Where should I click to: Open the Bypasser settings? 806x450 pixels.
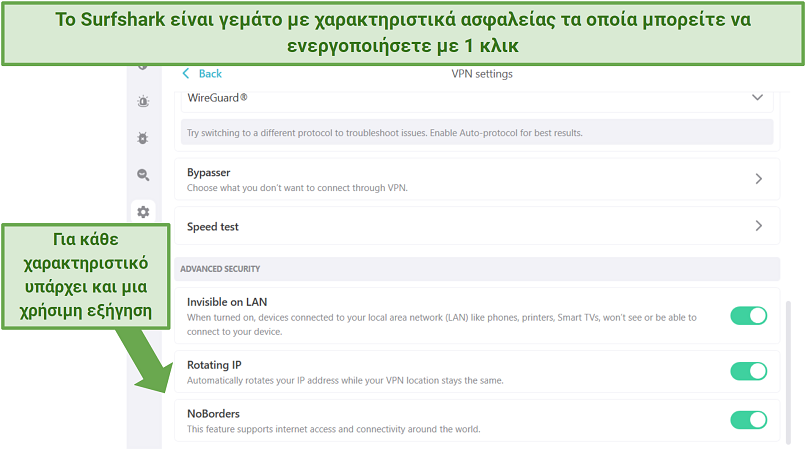click(477, 179)
